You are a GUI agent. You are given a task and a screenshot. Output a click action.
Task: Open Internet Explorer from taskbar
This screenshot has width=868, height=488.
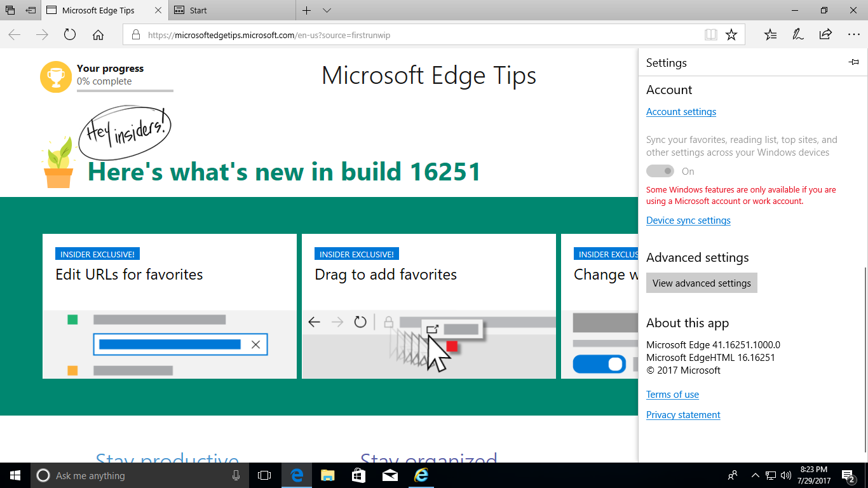(x=421, y=475)
